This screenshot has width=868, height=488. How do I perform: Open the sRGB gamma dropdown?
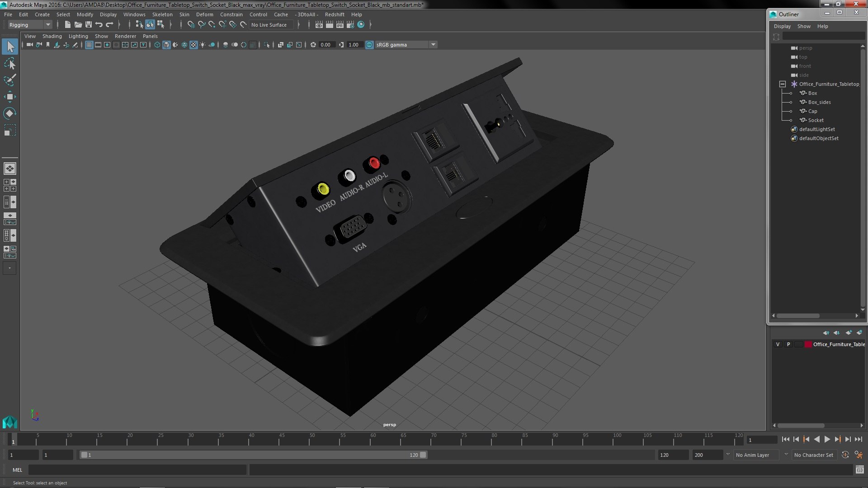[433, 45]
